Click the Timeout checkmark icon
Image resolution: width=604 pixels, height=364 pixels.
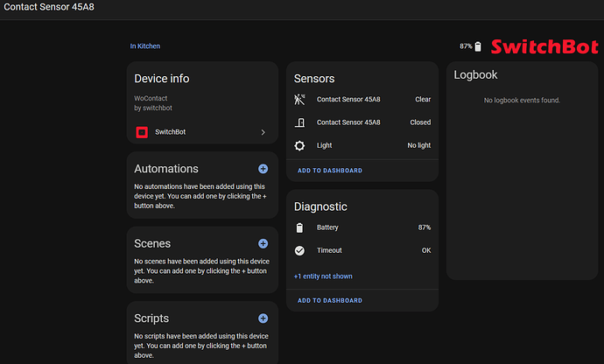300,250
